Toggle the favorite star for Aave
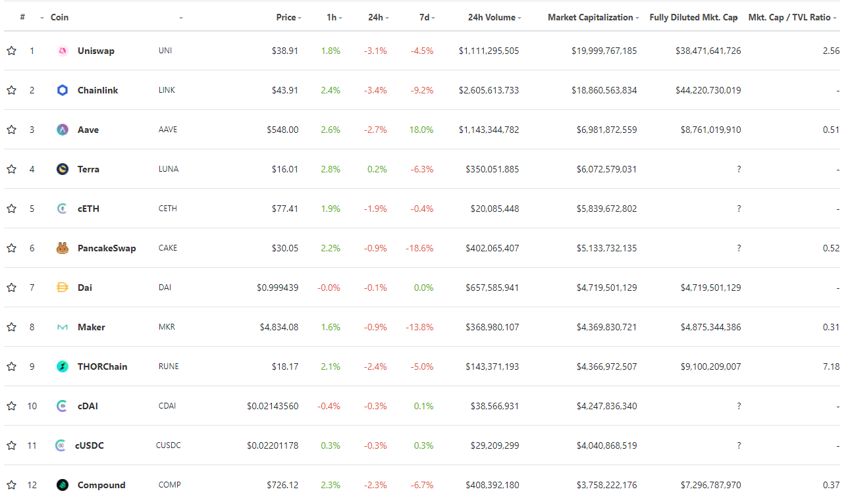Screen dimensions: 850x504 click(11, 130)
